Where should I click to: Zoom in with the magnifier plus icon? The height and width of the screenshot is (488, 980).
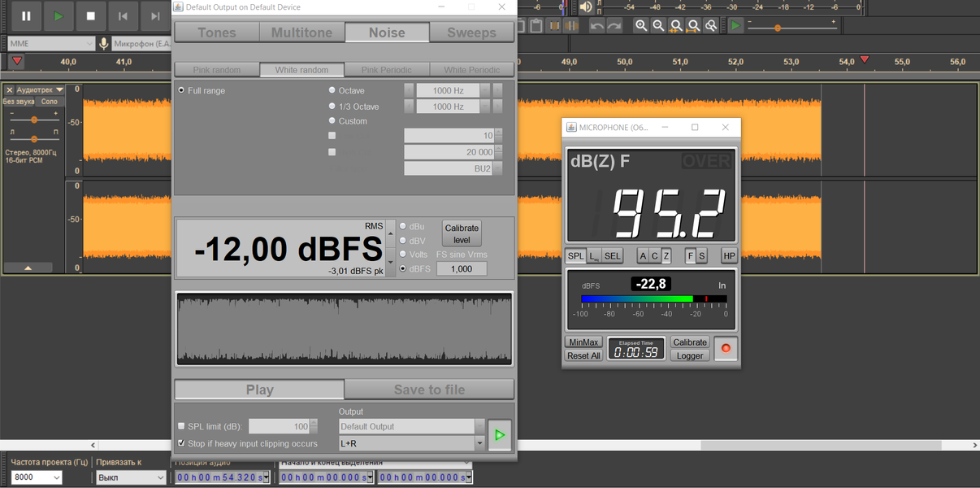641,26
